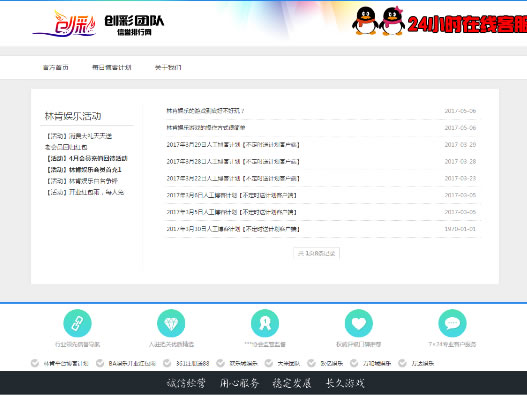Image resolution: width=527 pixels, height=396 pixels.
Task: Open the article dated 1970-01-01
Action: (x=233, y=229)
